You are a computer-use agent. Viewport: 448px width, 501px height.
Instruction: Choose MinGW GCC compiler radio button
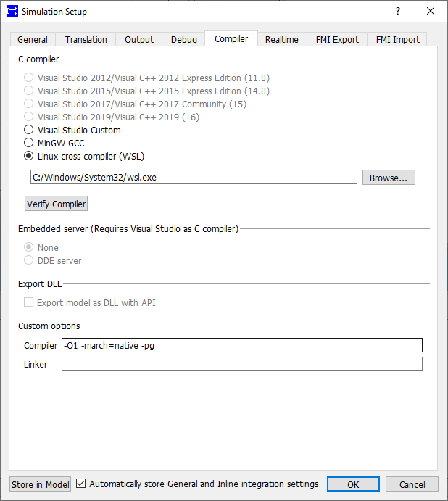pyautogui.click(x=29, y=144)
